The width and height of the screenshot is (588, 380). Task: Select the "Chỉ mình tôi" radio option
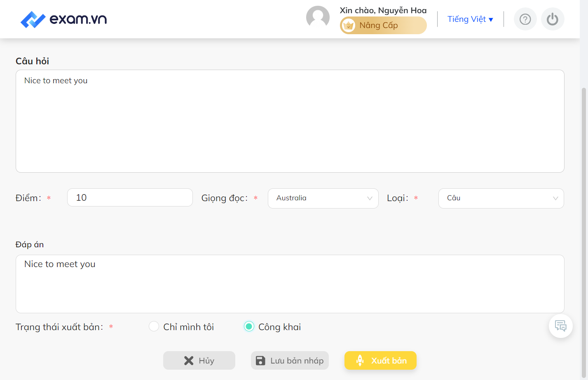(154, 326)
